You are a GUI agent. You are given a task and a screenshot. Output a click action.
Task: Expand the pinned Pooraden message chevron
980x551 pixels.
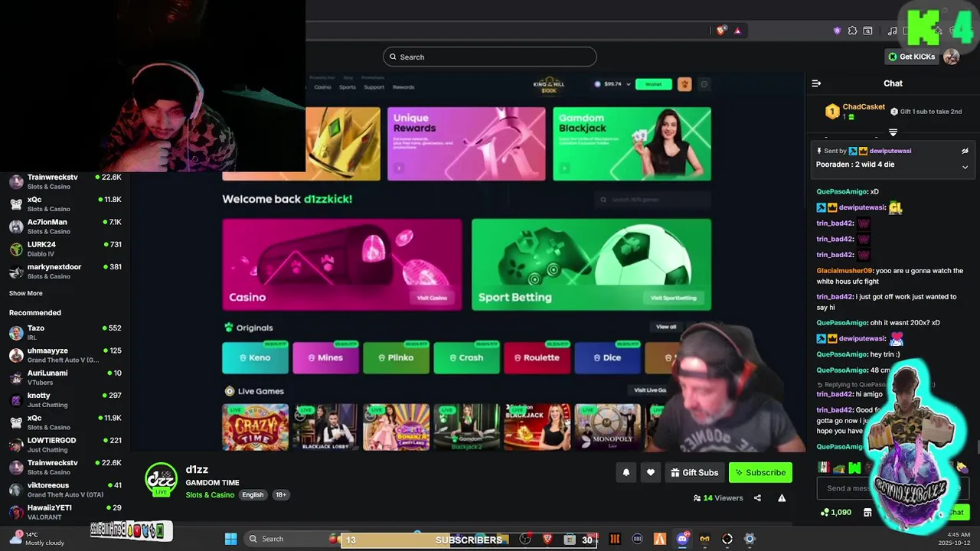[x=965, y=167]
